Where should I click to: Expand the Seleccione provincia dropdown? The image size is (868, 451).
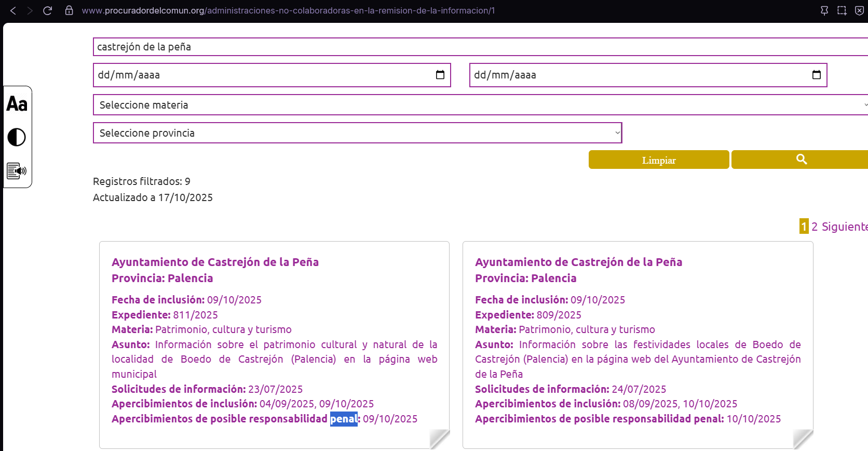[x=357, y=133]
